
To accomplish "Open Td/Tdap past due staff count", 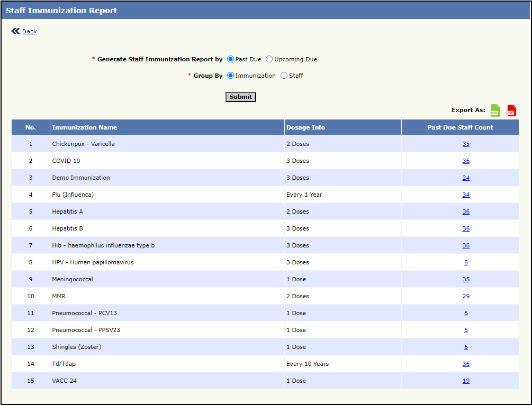I will click(x=466, y=364).
